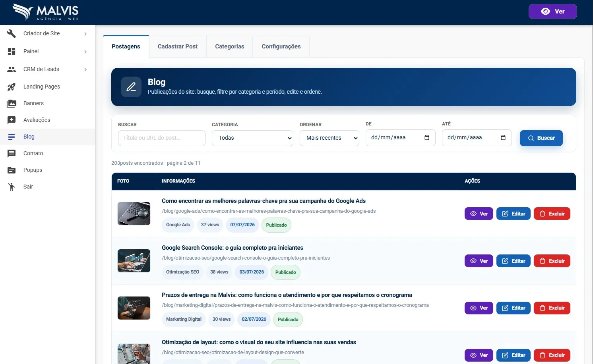Click the INFORMAÇÕES column header
Image resolution: width=593 pixels, height=364 pixels.
(178, 181)
